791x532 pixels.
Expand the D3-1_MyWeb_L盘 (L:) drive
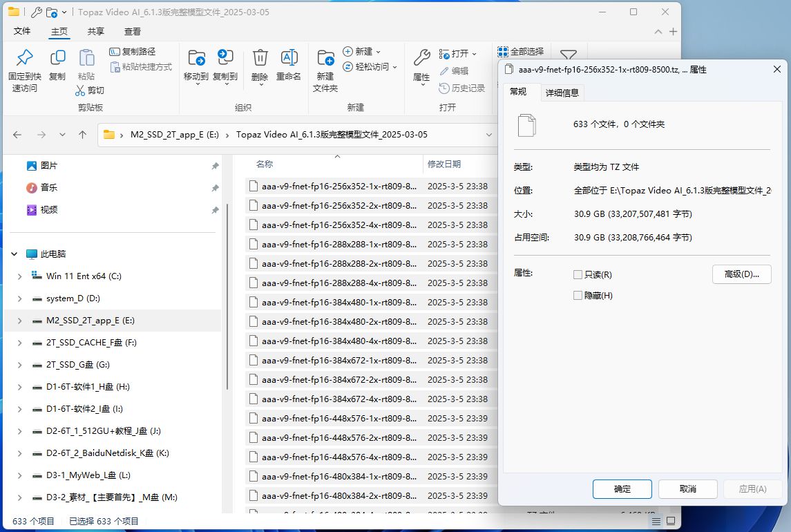pyautogui.click(x=19, y=475)
